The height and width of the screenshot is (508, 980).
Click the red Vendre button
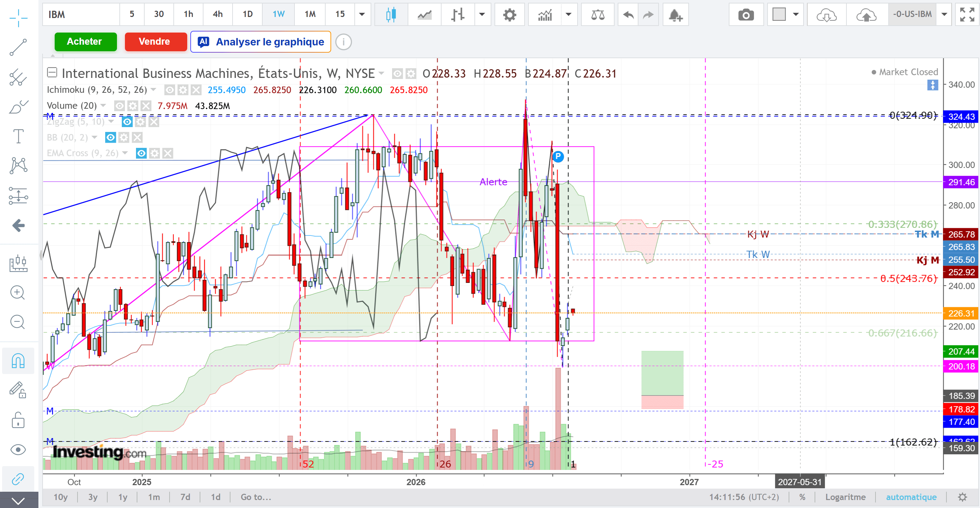(x=156, y=42)
